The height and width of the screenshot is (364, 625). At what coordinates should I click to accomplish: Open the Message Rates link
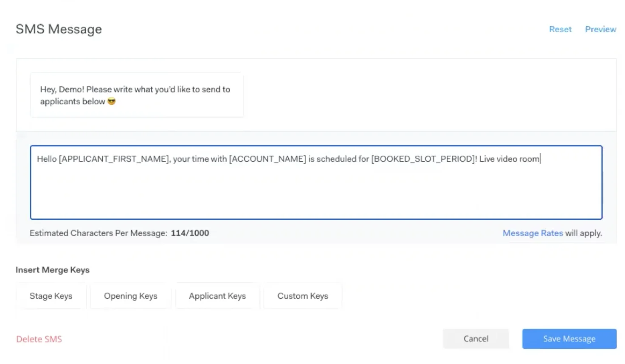[x=532, y=233]
